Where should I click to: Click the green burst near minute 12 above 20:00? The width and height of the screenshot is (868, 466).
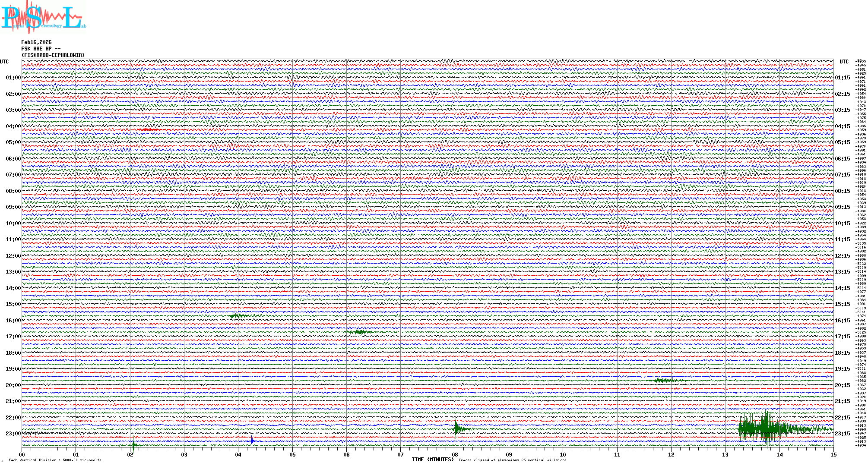tap(663, 381)
